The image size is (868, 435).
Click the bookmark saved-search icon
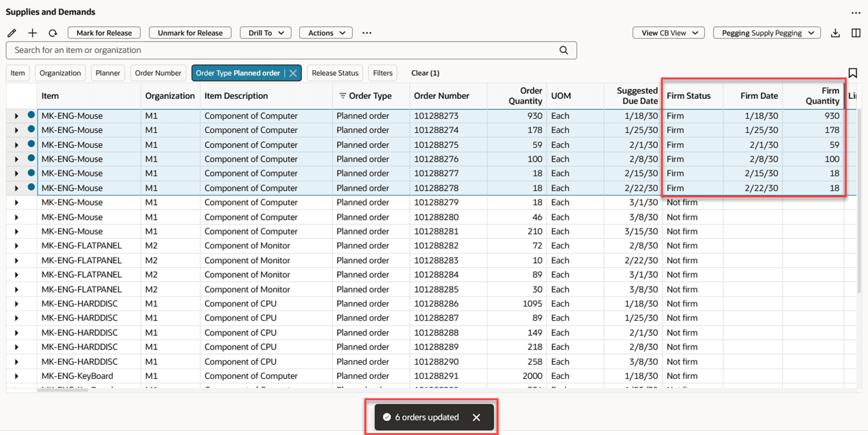coord(853,73)
